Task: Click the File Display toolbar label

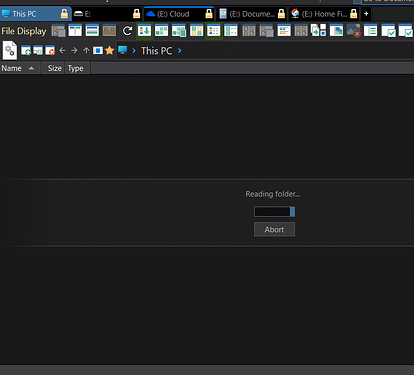Action: point(24,31)
